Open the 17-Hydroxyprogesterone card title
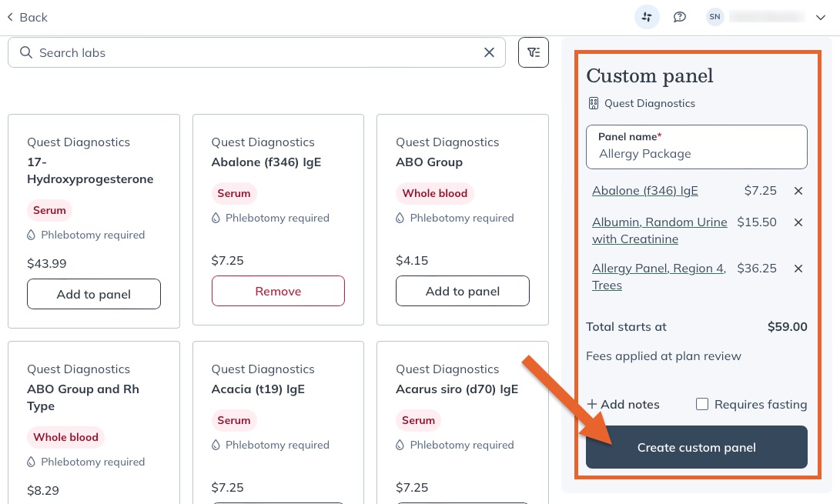This screenshot has width=840, height=504. coord(90,170)
